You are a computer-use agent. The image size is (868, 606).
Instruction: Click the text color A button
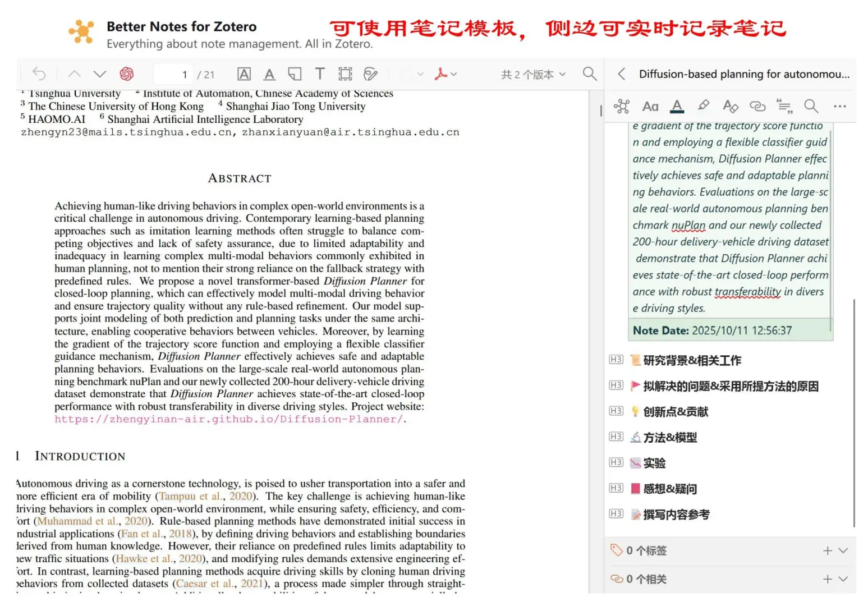pos(677,106)
